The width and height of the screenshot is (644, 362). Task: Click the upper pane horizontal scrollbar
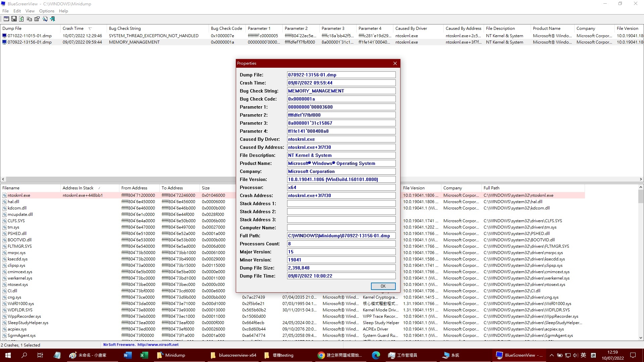click(x=121, y=179)
